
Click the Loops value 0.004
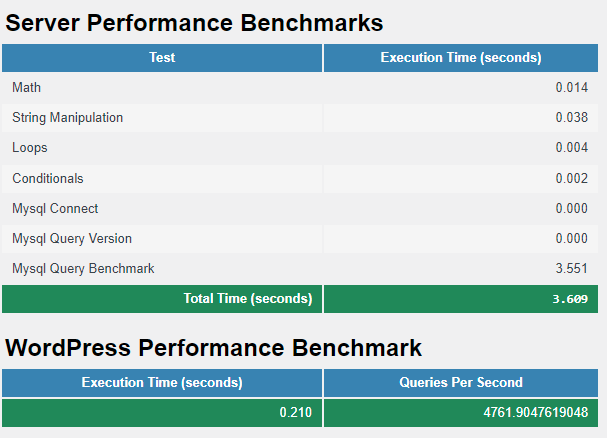pos(572,148)
